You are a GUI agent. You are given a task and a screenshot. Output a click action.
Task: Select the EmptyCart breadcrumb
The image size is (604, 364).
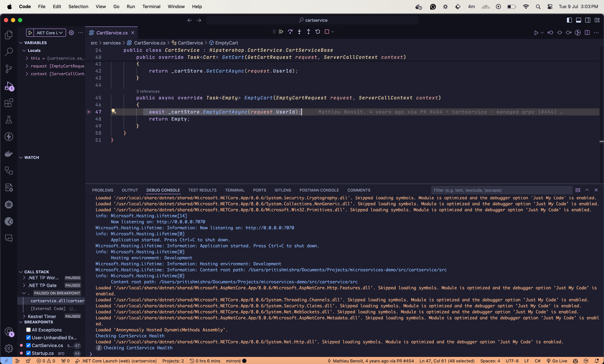click(224, 43)
